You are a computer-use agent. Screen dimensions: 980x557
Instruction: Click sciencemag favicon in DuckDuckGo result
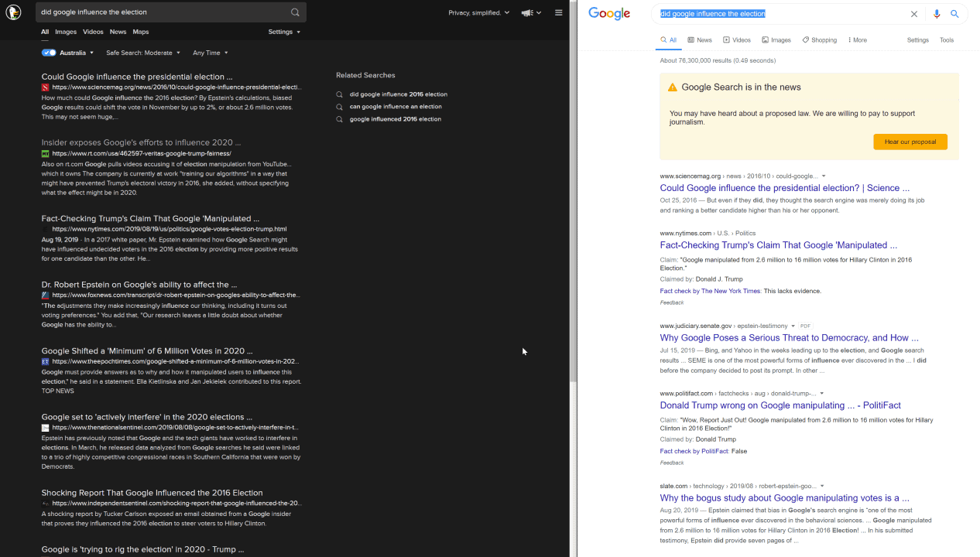click(45, 87)
